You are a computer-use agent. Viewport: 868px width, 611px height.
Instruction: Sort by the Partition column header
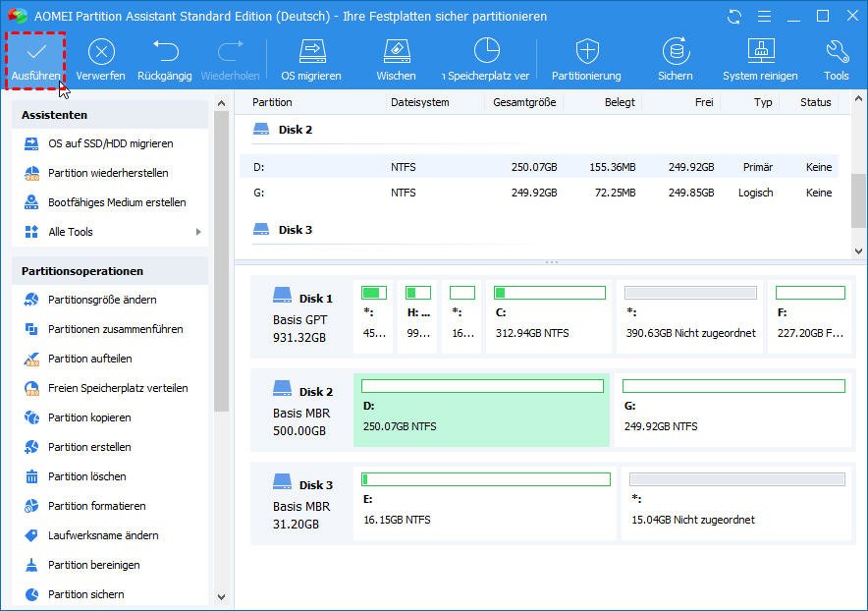click(x=272, y=102)
